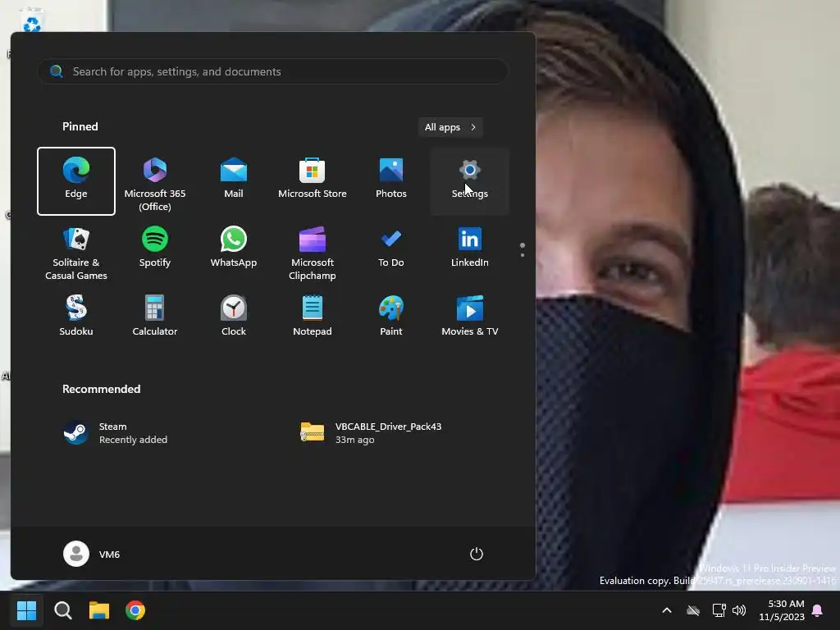
Task: Open Spotify from pinned apps
Action: [155, 253]
